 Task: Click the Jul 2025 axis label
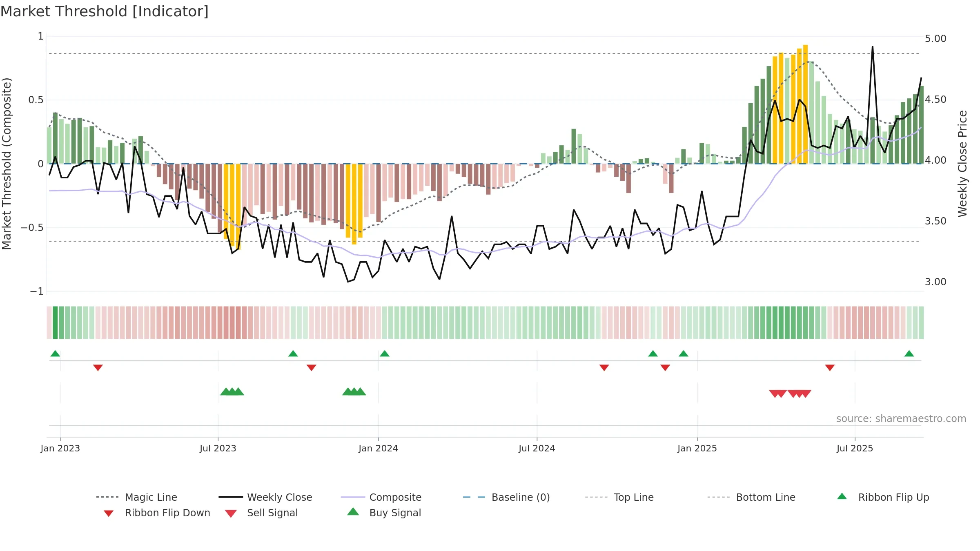coord(855,448)
